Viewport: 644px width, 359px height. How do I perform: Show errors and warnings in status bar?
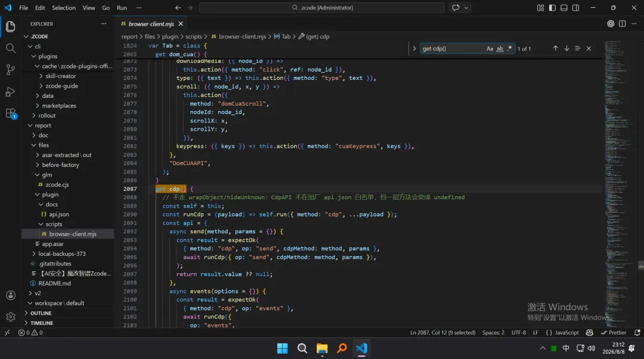[x=30, y=333]
